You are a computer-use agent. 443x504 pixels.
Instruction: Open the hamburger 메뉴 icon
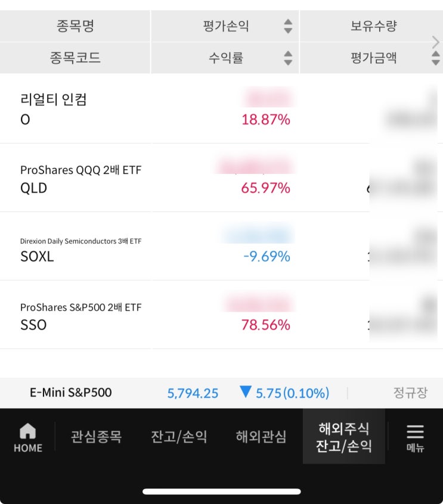(415, 437)
